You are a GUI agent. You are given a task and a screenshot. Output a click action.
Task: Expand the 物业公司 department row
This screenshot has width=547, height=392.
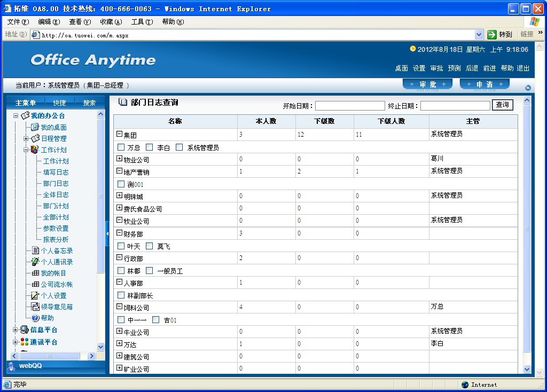pos(119,159)
